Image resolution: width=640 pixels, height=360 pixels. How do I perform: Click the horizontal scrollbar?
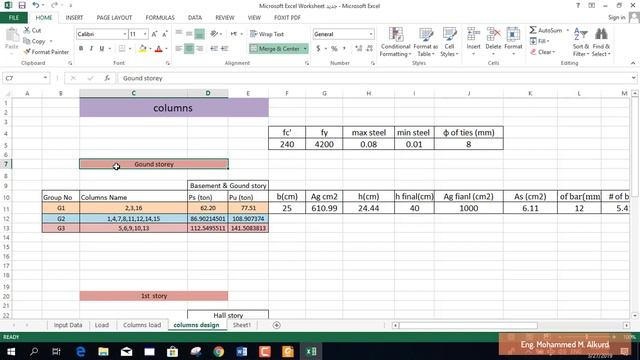click(x=468, y=325)
